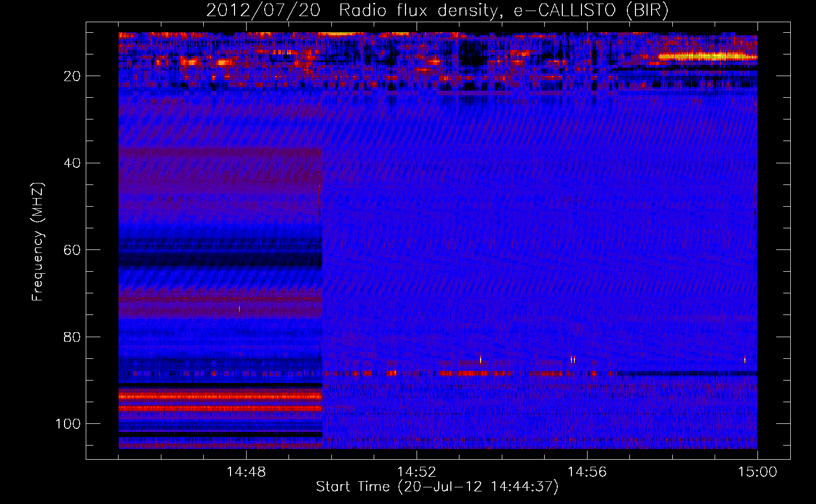Click the frequency tick label "40"
The width and height of the screenshot is (816, 504).
(x=72, y=163)
